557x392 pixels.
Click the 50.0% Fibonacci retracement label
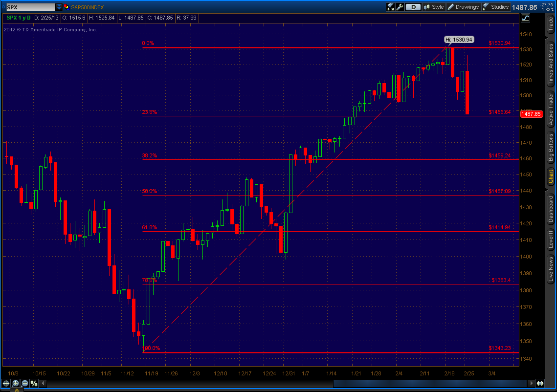pos(150,191)
